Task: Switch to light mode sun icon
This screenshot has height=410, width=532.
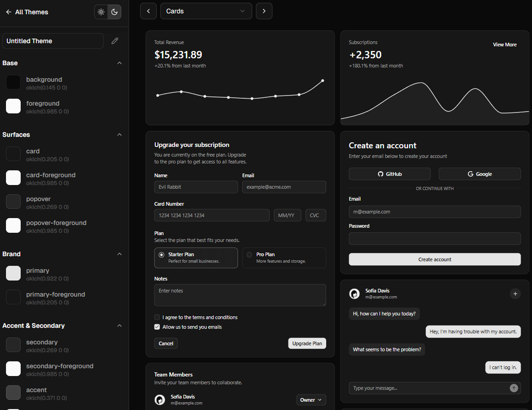Action: (x=101, y=12)
